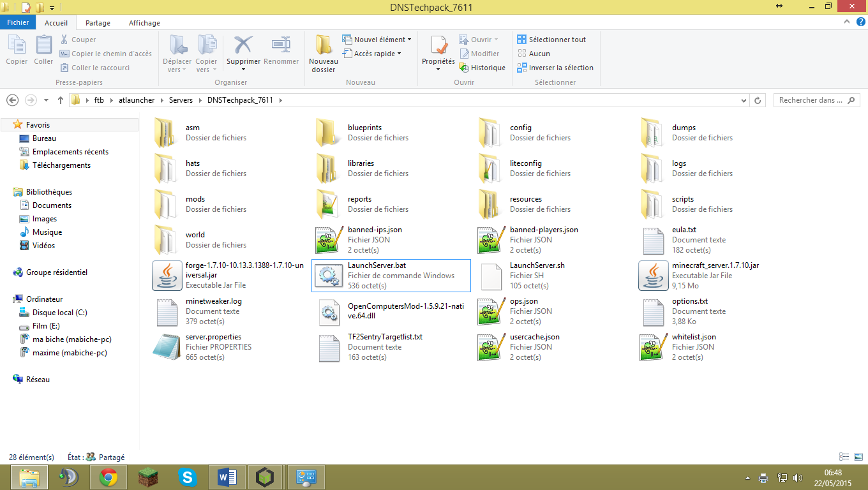Click the refresh button in address bar

(758, 100)
